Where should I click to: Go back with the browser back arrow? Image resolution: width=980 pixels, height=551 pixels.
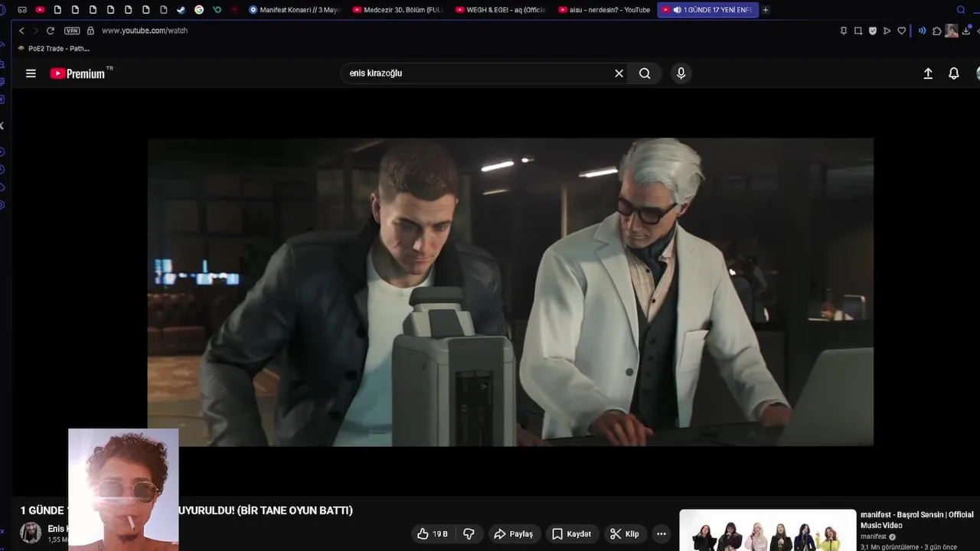point(21,31)
